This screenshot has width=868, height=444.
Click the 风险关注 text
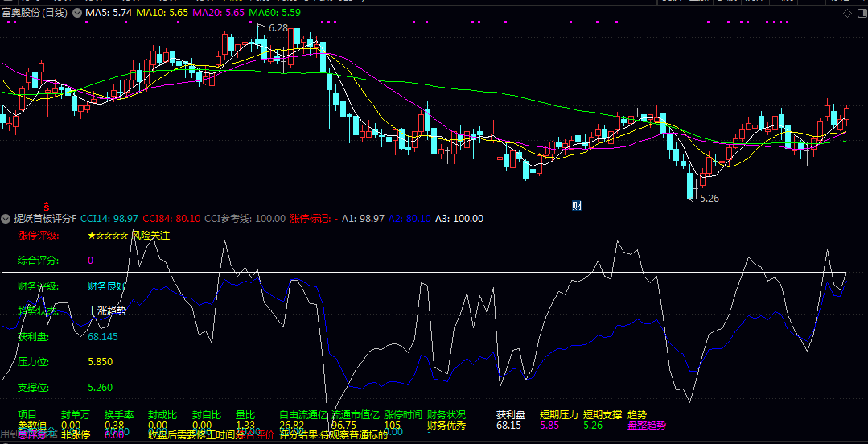pos(150,236)
